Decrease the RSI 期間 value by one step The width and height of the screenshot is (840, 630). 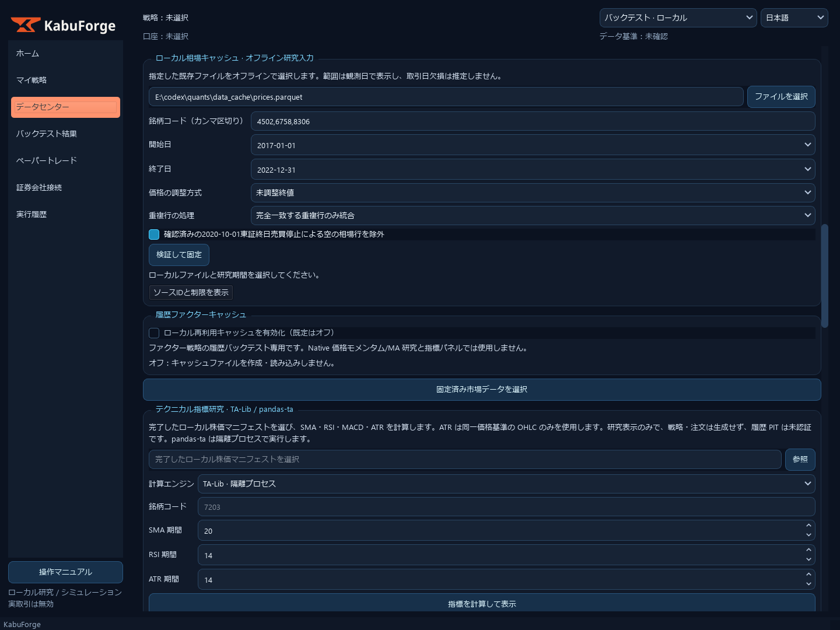pos(808,559)
